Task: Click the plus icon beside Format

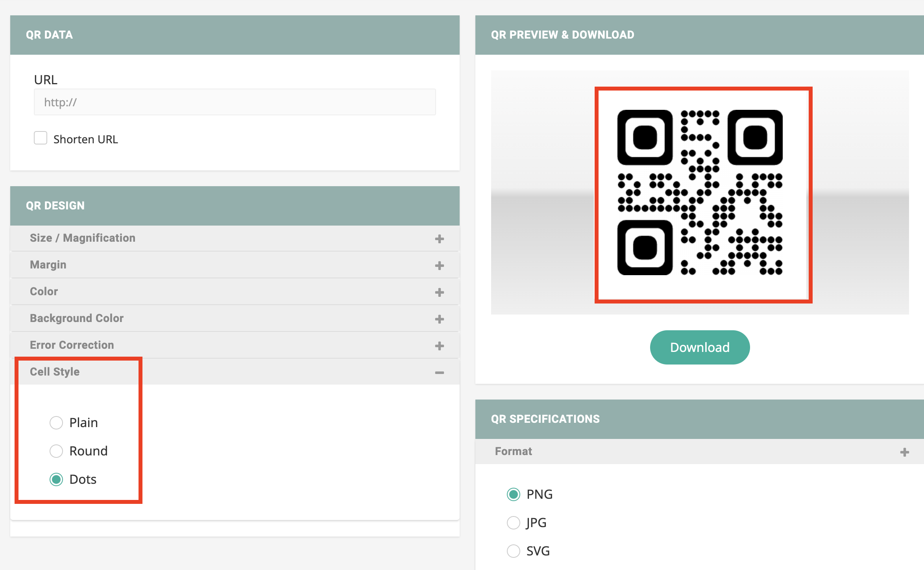Action: [904, 452]
